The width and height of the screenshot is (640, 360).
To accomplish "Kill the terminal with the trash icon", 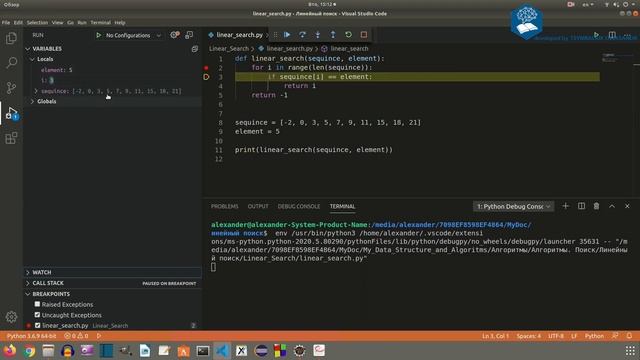I will [596, 206].
